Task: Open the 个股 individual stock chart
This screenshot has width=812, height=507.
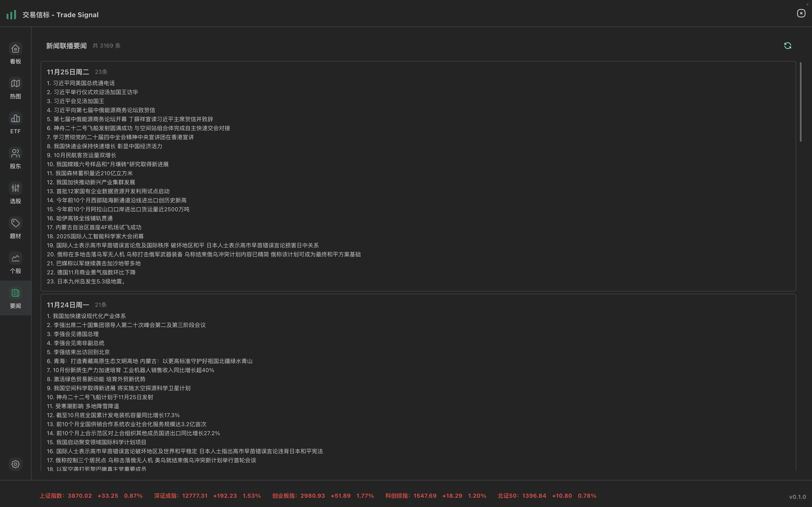Action: (x=16, y=258)
